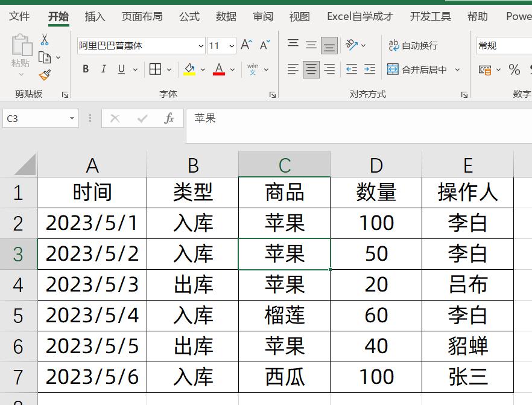Click the increase indent icon
The height and width of the screenshot is (405, 532).
coord(369,69)
